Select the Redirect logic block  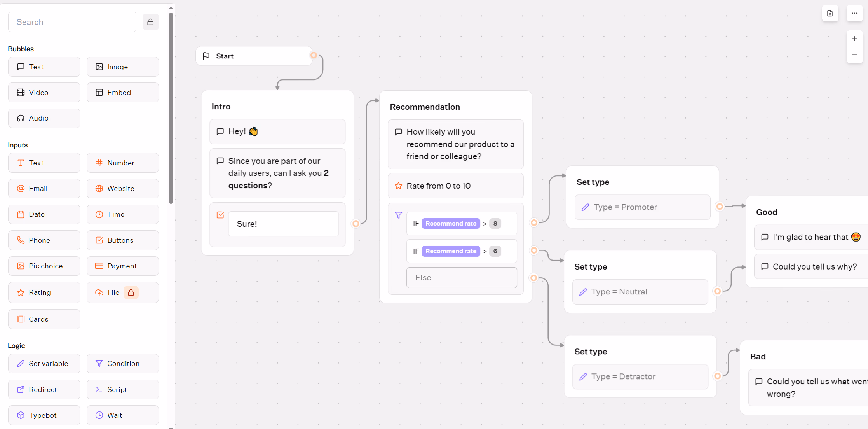(x=44, y=390)
